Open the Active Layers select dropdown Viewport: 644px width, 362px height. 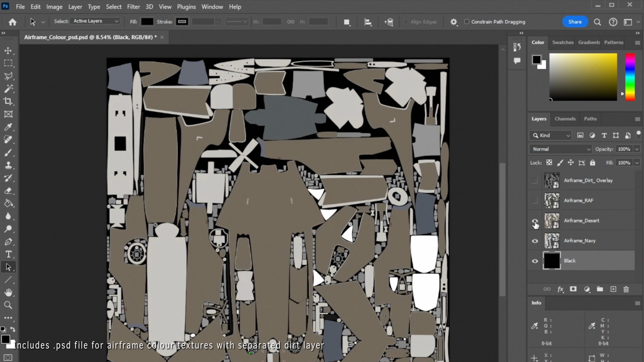point(95,21)
